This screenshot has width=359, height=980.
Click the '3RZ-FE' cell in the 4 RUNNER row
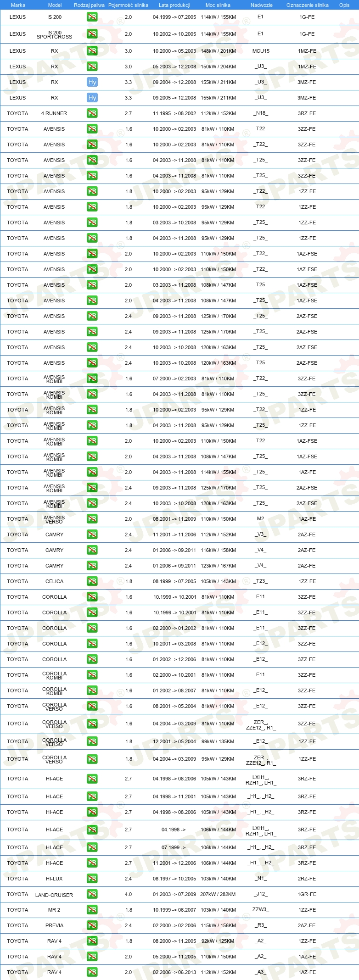point(307,113)
